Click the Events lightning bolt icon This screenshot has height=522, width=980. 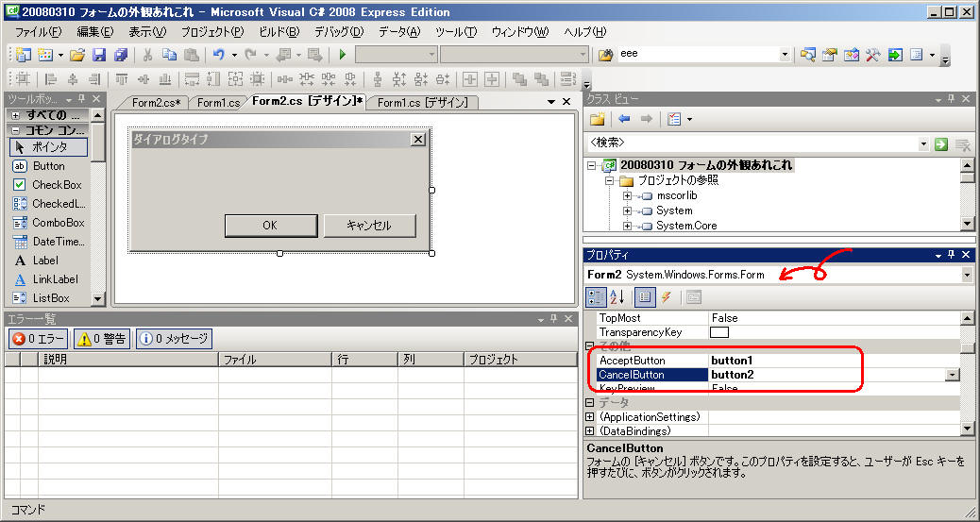point(666,297)
